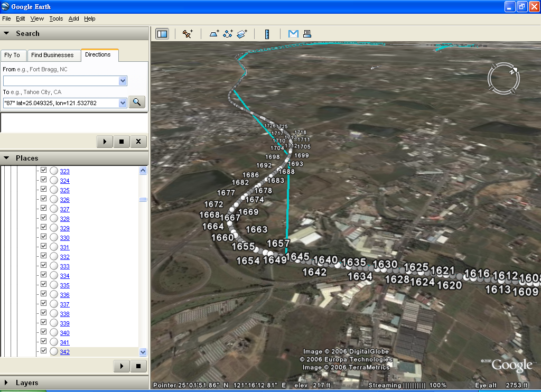Print the current view
541x392 pixels.
click(307, 34)
